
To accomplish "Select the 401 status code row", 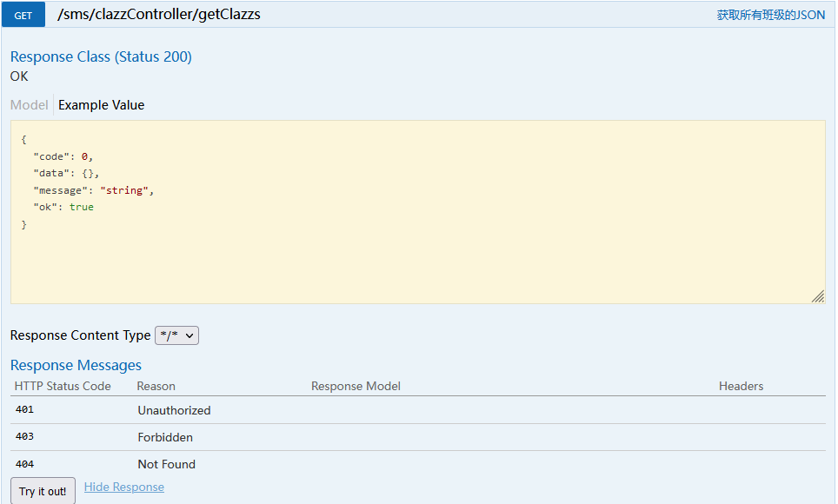I will coord(418,410).
